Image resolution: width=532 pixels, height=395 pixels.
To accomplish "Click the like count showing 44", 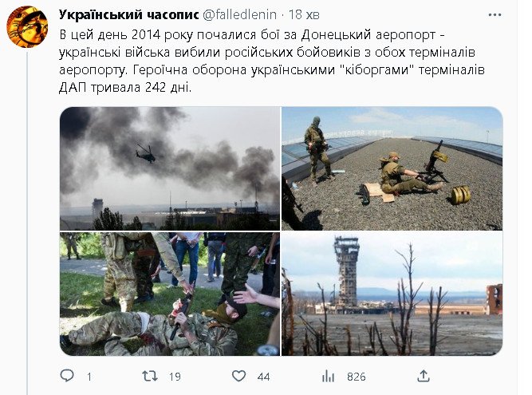I will [263, 377].
